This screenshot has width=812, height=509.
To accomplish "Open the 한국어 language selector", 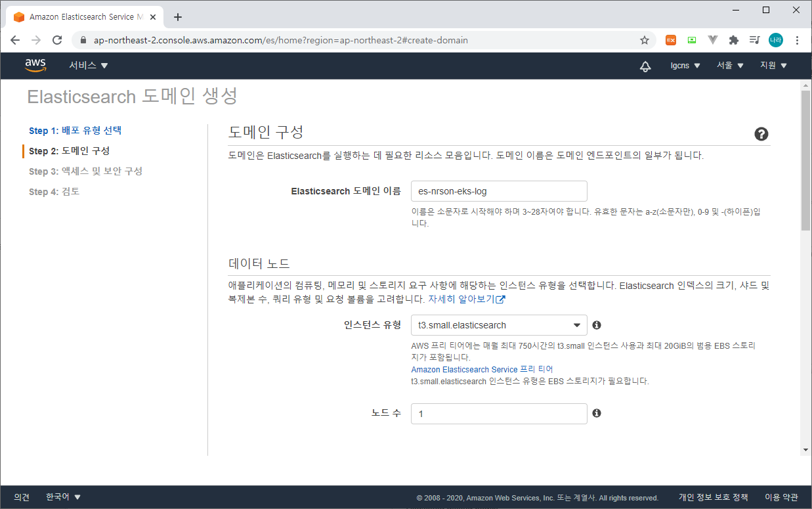I will coord(63,497).
